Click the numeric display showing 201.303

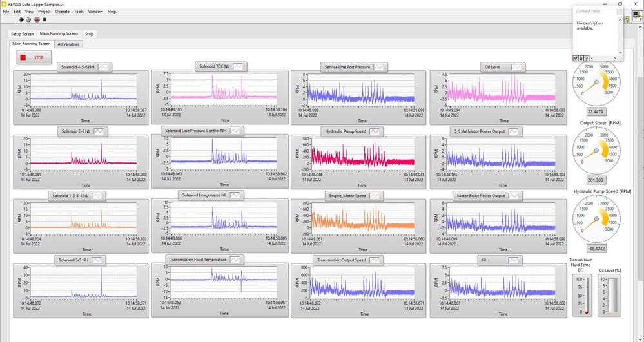click(596, 180)
